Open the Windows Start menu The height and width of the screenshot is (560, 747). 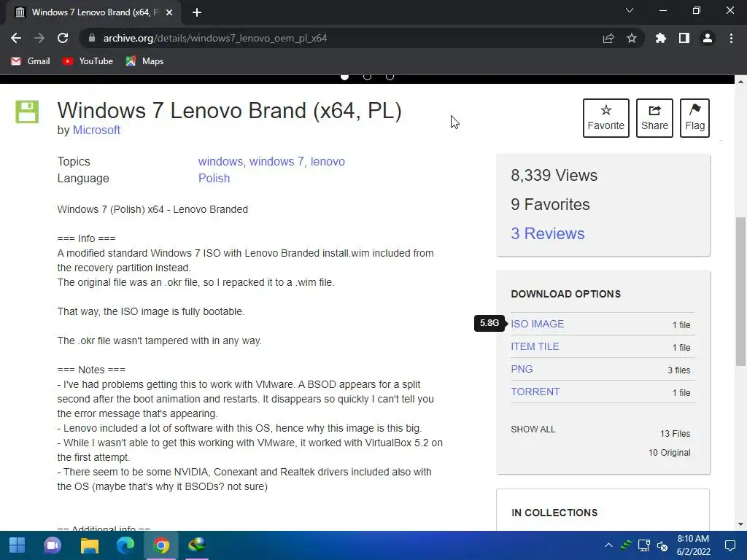tap(18, 545)
